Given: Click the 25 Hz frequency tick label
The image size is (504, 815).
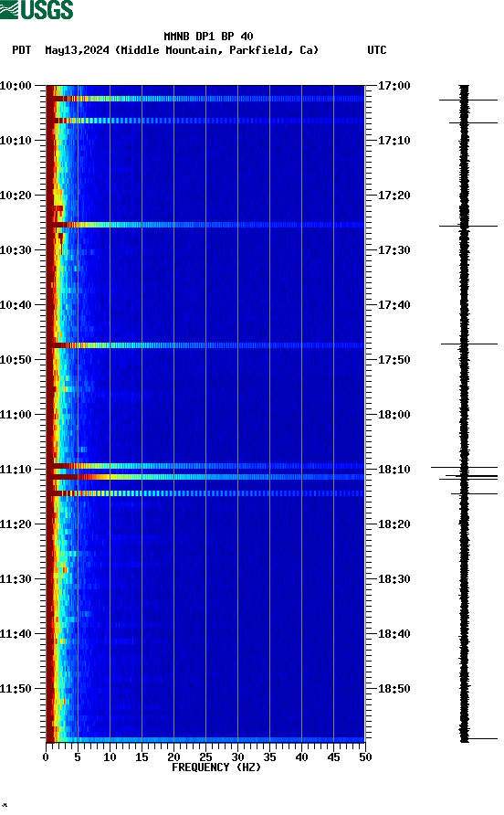Looking at the screenshot, I should click(x=205, y=757).
